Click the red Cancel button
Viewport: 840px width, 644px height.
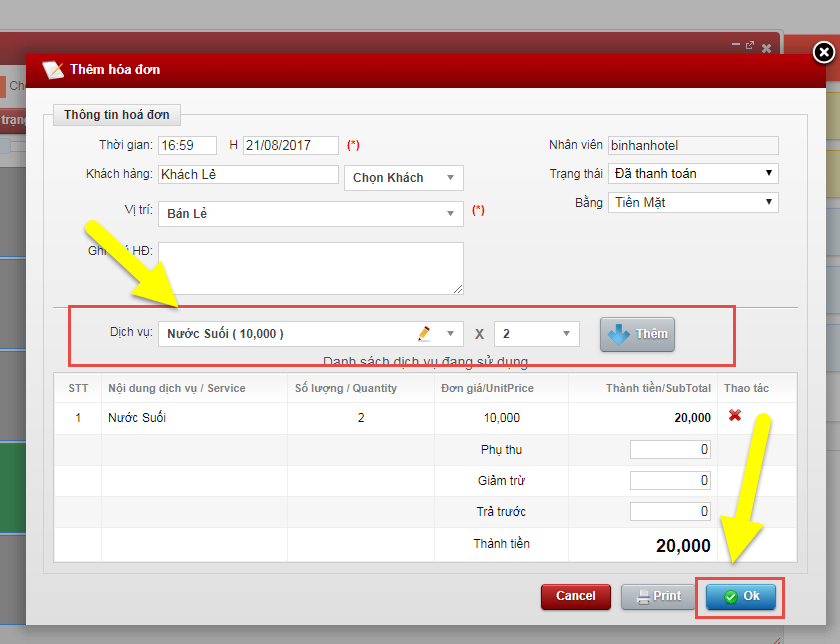coord(575,596)
